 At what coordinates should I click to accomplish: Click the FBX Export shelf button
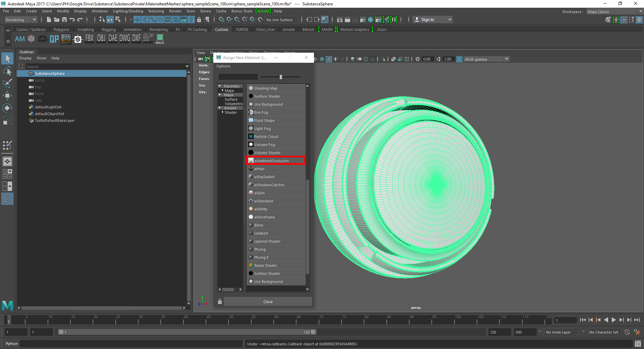point(89,39)
